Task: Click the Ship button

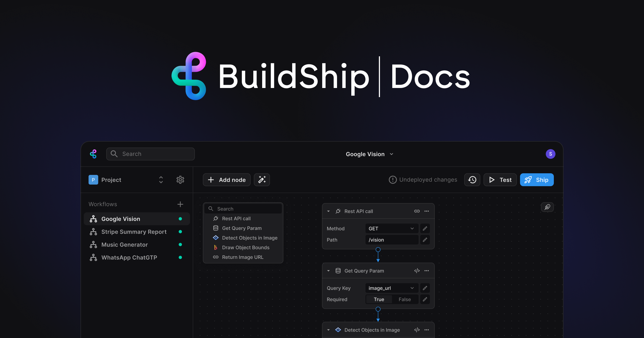Action: (x=537, y=179)
